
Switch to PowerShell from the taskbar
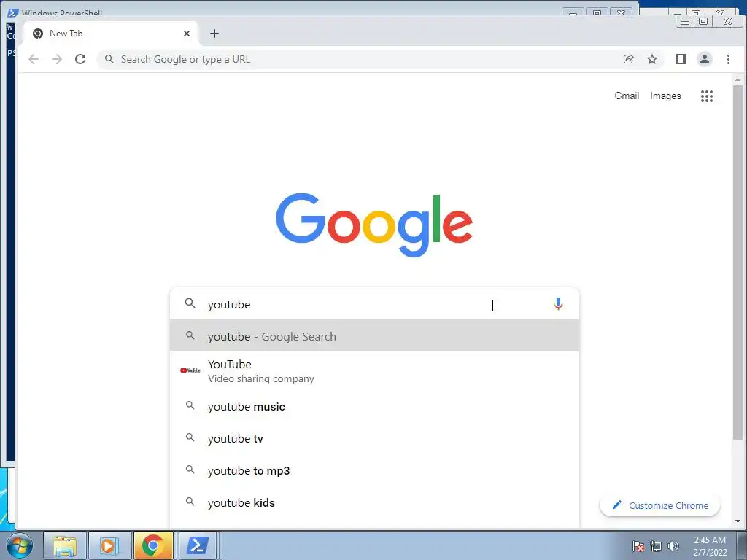coord(197,545)
